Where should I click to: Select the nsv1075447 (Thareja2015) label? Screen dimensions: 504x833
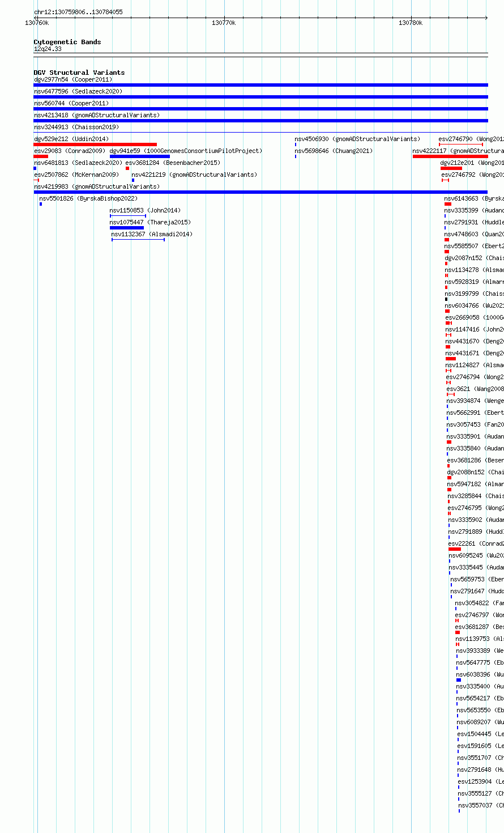pyautogui.click(x=151, y=222)
